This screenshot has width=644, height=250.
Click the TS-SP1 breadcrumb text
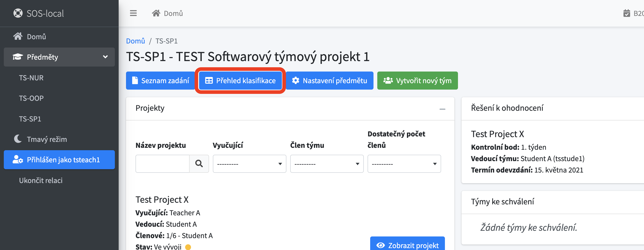[x=167, y=41]
